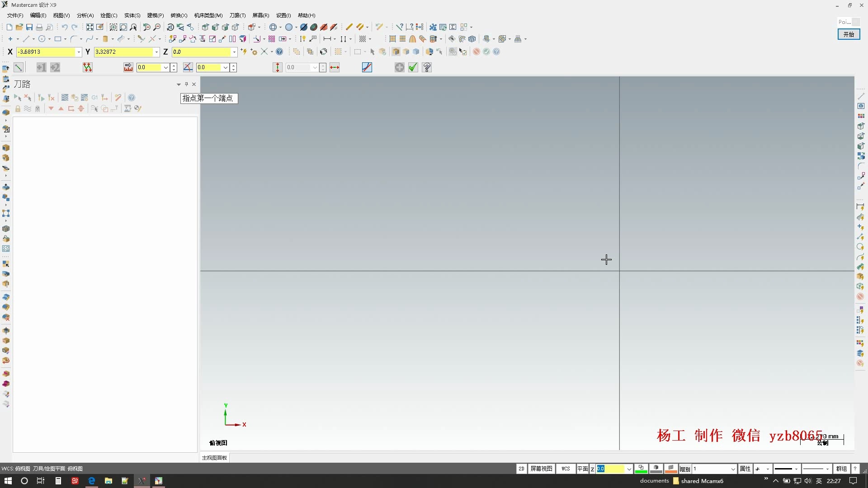Click the Fit to screen icon
868x488 pixels.
click(x=90, y=27)
